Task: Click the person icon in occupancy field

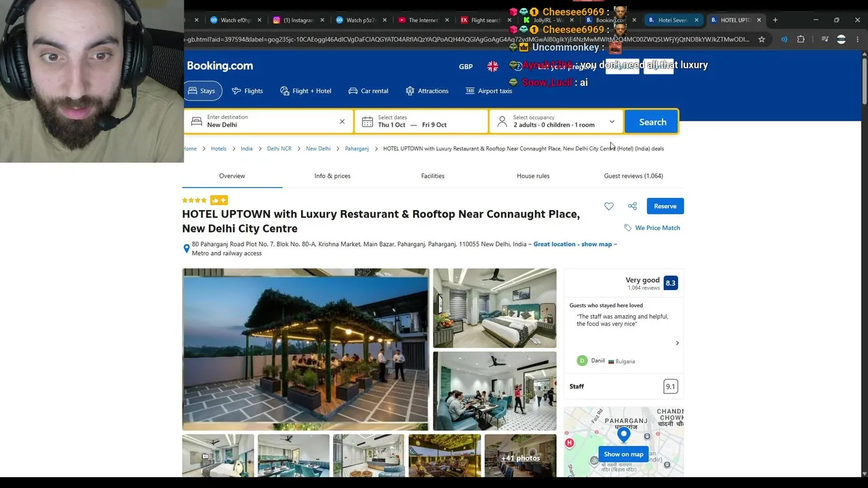Action: (502, 122)
